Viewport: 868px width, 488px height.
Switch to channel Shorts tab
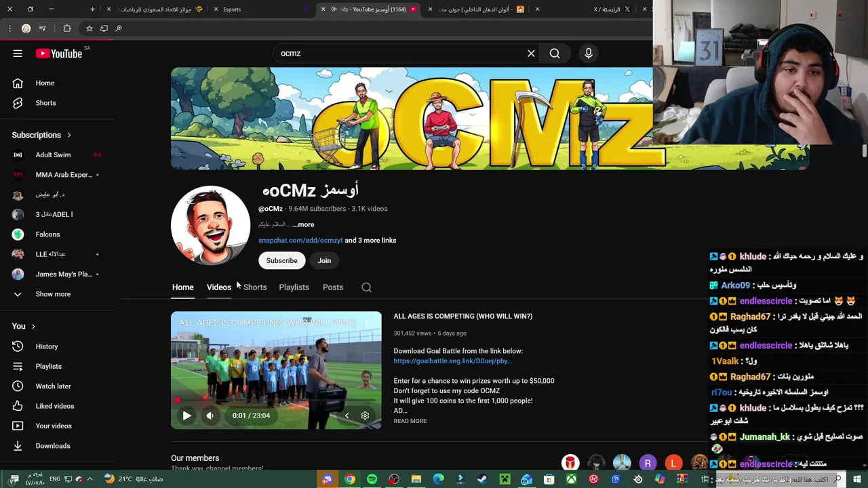coord(255,287)
